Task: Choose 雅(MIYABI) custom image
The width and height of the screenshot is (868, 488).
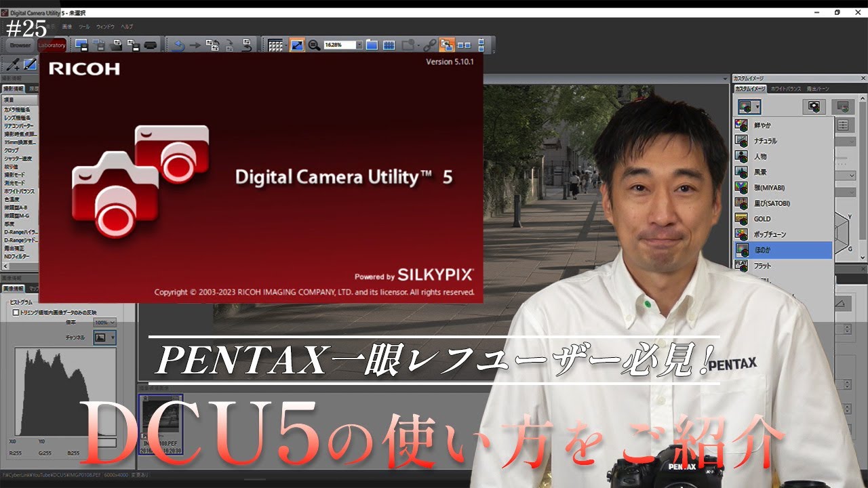Action: tap(783, 188)
